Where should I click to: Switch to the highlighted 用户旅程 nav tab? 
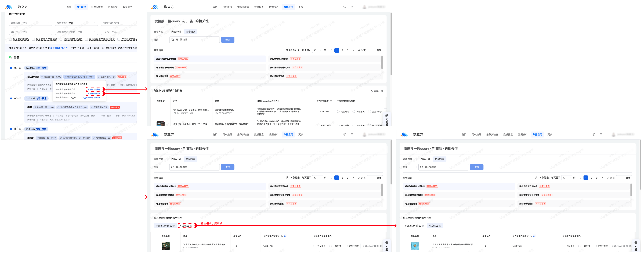(x=81, y=7)
